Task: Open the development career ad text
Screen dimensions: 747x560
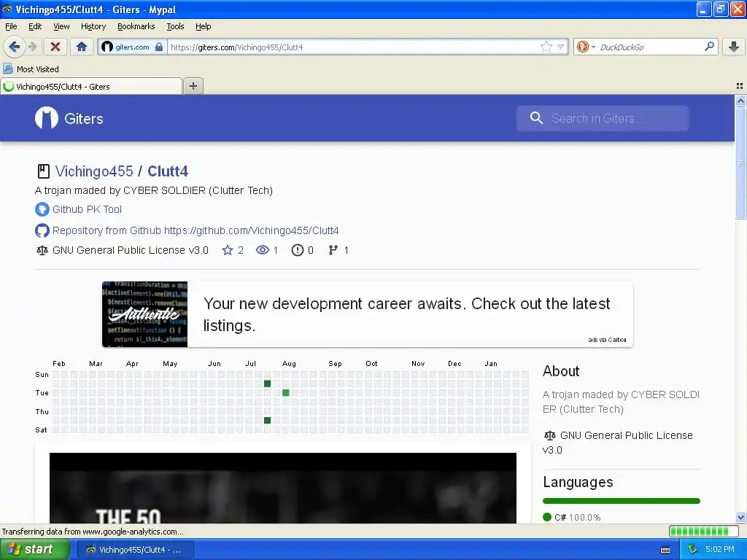Action: coord(406,314)
